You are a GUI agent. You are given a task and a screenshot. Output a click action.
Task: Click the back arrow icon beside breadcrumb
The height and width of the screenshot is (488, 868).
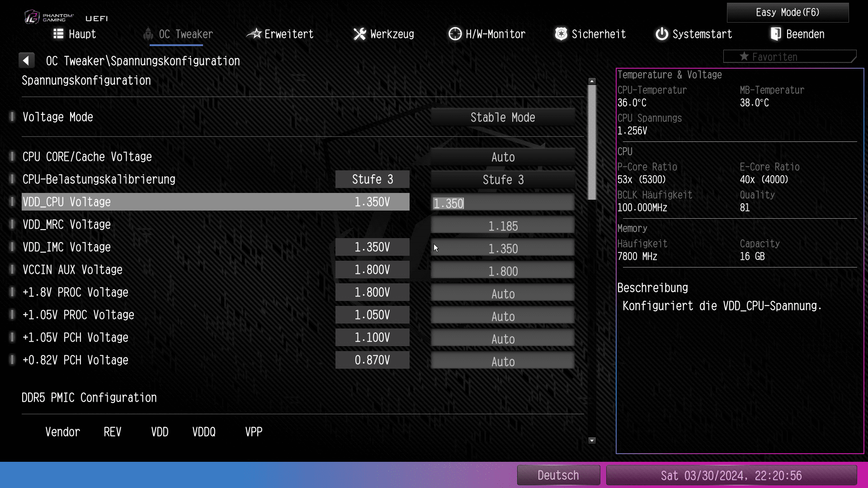coord(26,61)
